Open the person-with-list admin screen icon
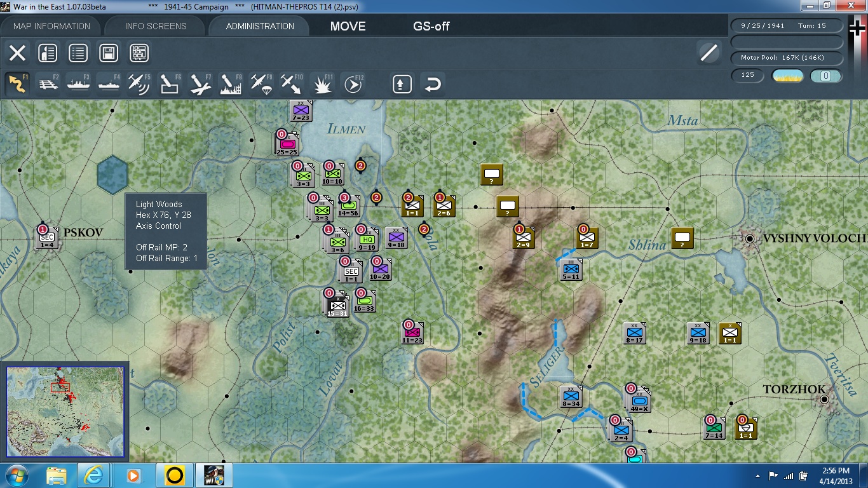This screenshot has height=488, width=868. coord(48,53)
